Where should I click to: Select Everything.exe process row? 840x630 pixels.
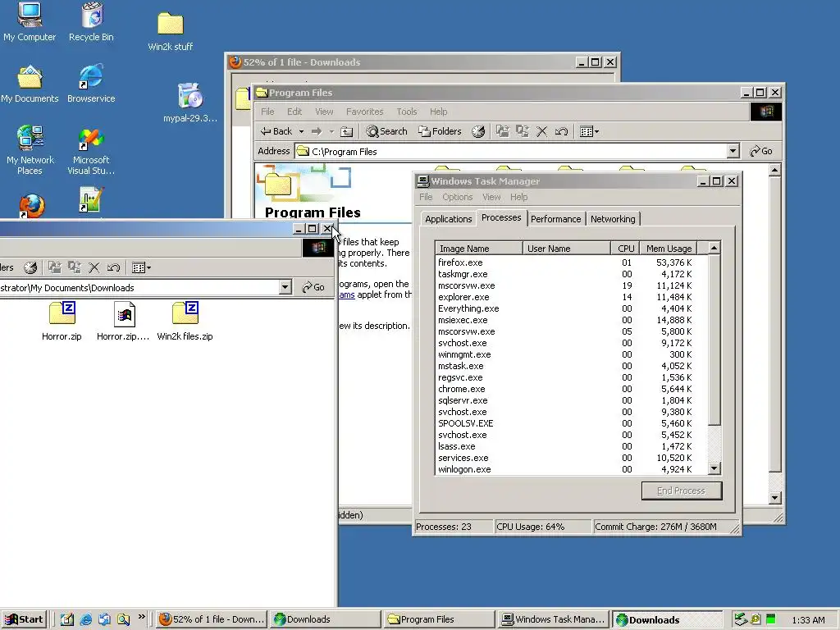(571, 308)
